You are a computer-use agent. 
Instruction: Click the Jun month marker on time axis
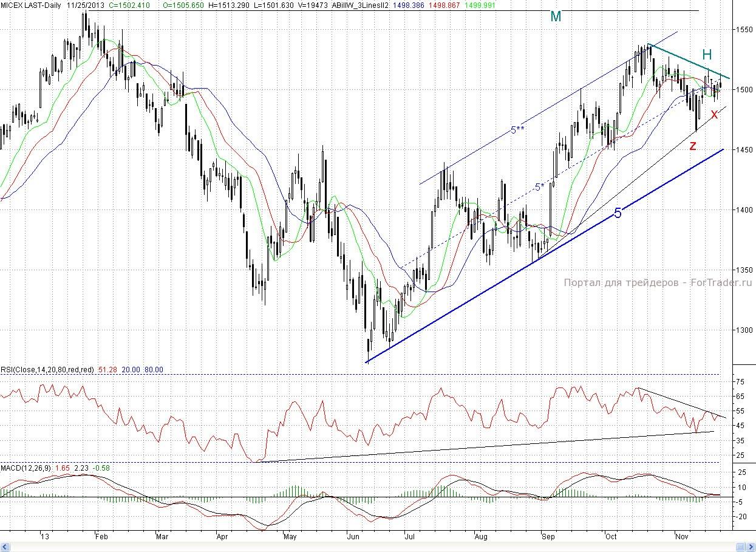pyautogui.click(x=352, y=537)
